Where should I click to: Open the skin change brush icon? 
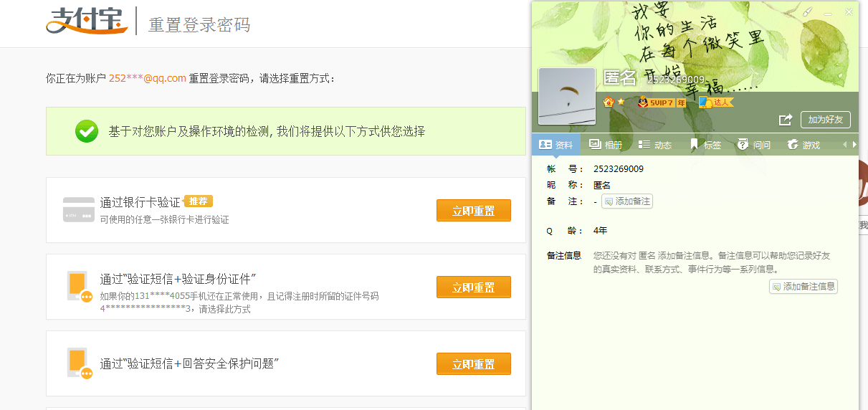pos(807,12)
